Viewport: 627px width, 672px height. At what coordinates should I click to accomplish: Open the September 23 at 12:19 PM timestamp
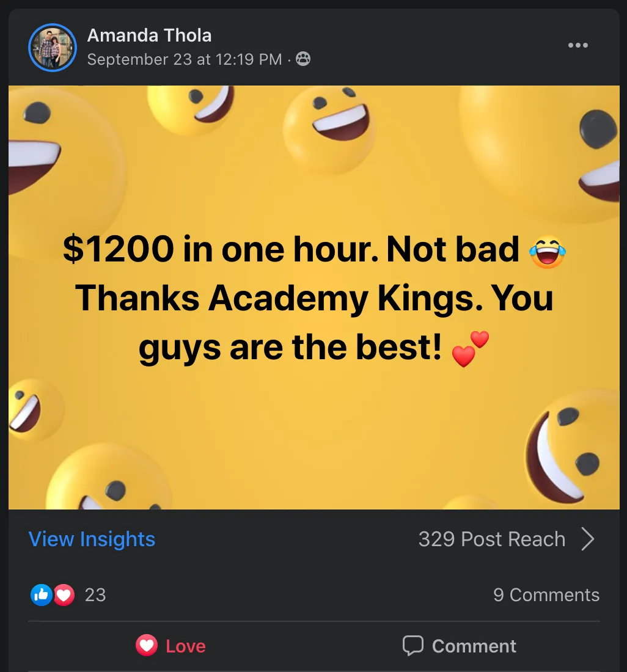click(x=185, y=59)
